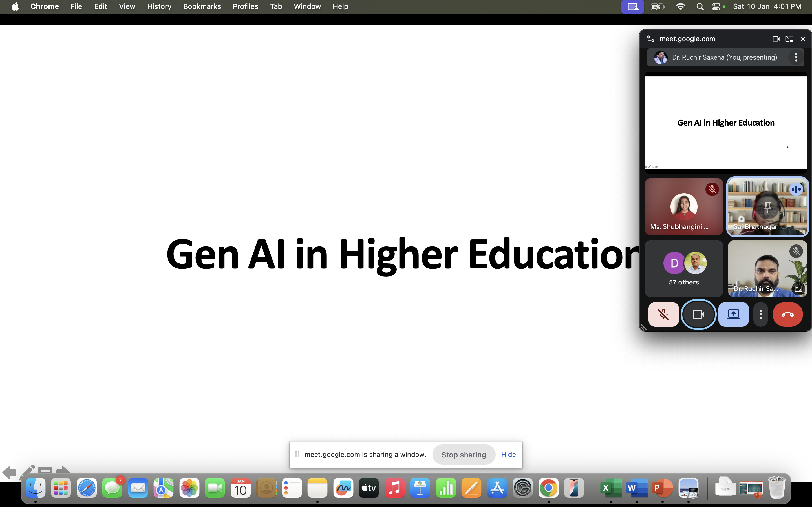Open more options beside leave call button
Viewport: 812px width, 507px height.
pyautogui.click(x=760, y=314)
